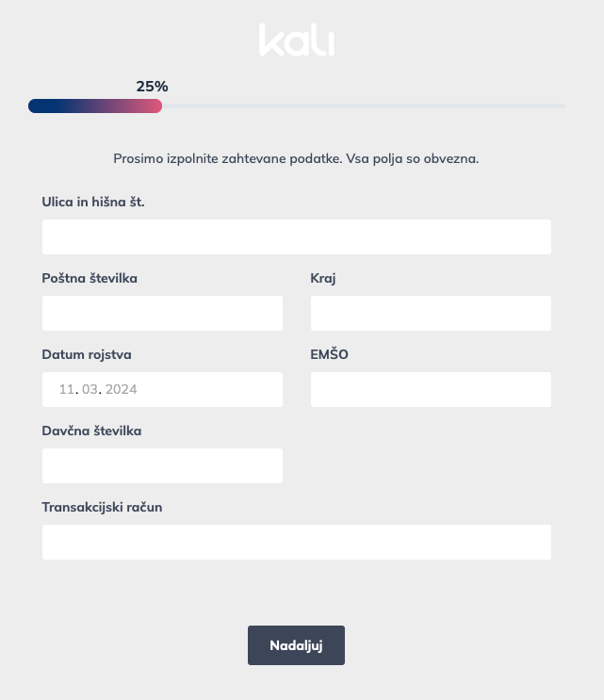This screenshot has height=700, width=604.
Task: Select the day value 11 in birth date
Action: pos(66,389)
